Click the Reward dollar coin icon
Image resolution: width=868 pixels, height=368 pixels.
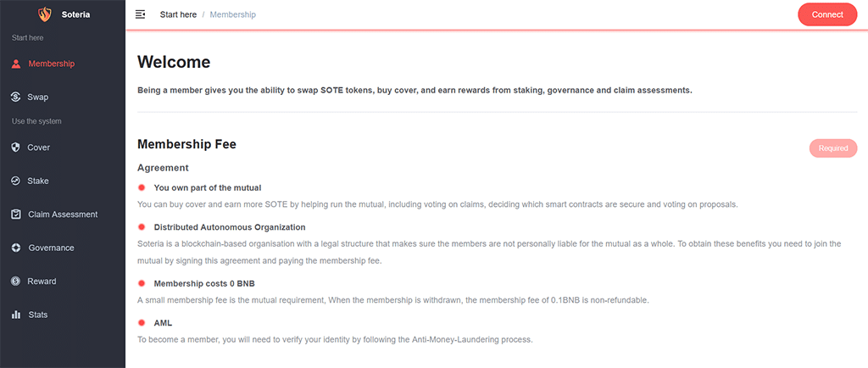(16, 282)
